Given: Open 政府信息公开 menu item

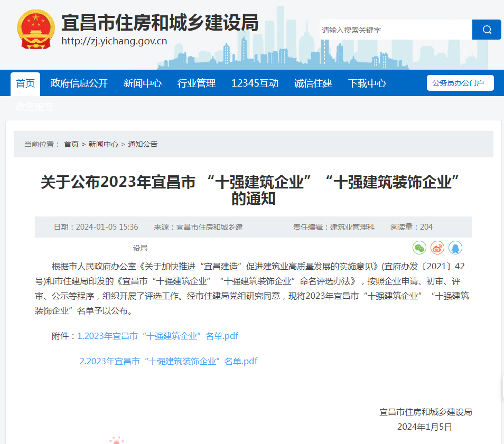Looking at the screenshot, I should (x=79, y=83).
